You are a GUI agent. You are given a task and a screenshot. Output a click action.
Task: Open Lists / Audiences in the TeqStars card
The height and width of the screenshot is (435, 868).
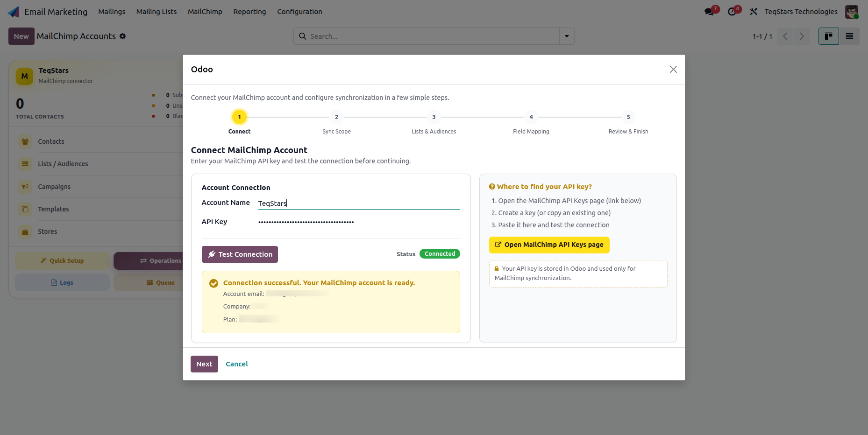coord(63,164)
